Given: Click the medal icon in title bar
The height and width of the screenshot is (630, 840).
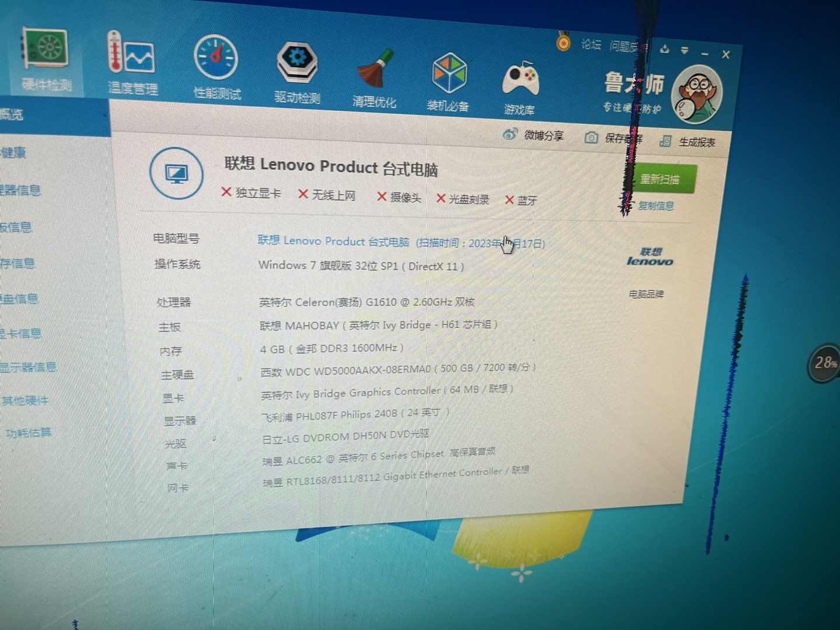Looking at the screenshot, I should click(x=563, y=41).
